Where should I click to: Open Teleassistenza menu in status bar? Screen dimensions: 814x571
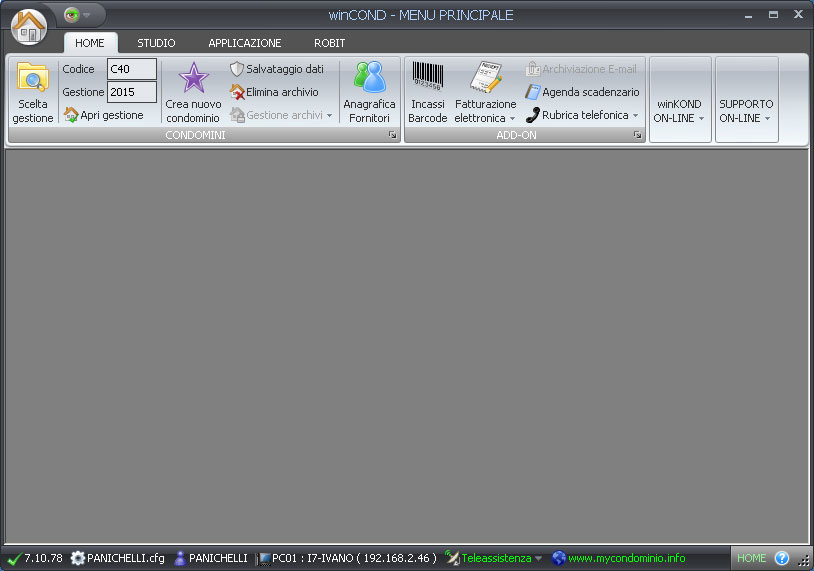point(495,558)
